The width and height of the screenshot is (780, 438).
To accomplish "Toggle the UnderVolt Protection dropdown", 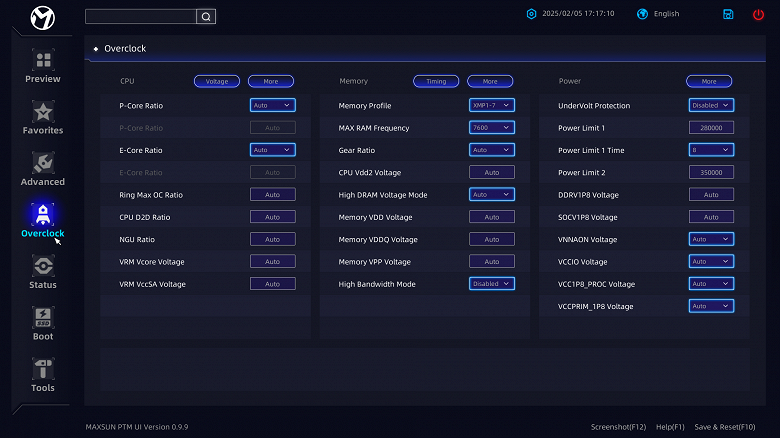I will (x=710, y=105).
